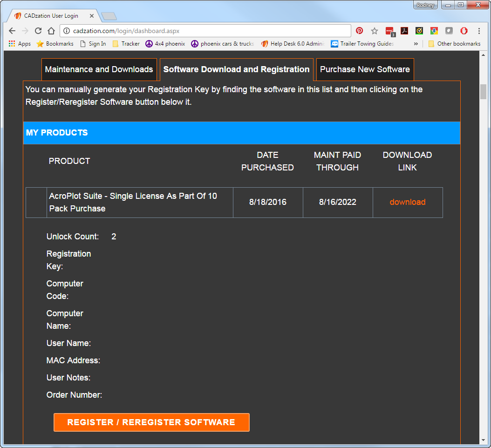Reload the page with refresh icon

pyautogui.click(x=38, y=31)
